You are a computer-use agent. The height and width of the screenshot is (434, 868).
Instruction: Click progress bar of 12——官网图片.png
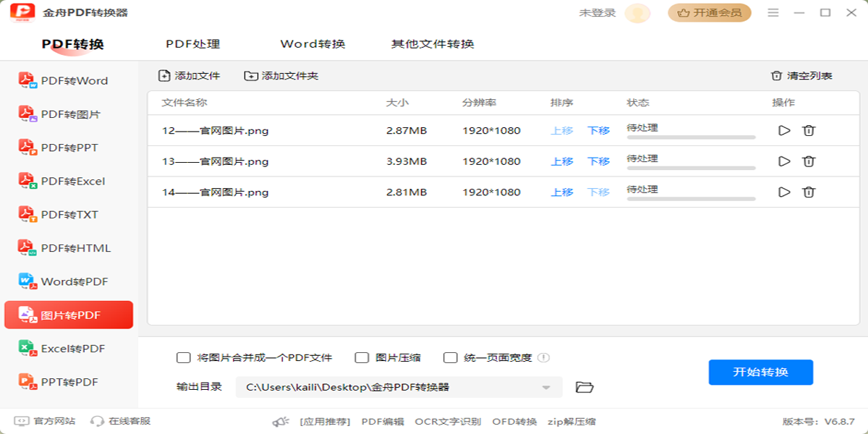[691, 137]
